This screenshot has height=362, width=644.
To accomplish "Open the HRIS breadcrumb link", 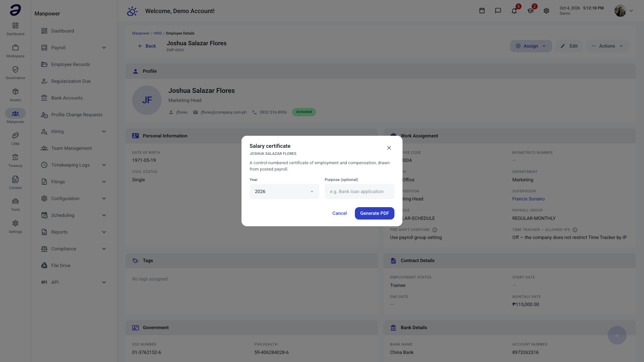I will [x=158, y=33].
